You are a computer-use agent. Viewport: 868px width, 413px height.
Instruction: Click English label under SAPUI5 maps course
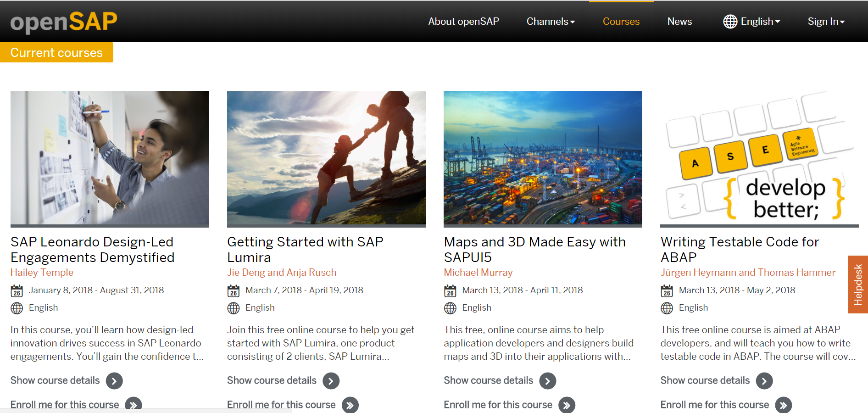(x=477, y=308)
